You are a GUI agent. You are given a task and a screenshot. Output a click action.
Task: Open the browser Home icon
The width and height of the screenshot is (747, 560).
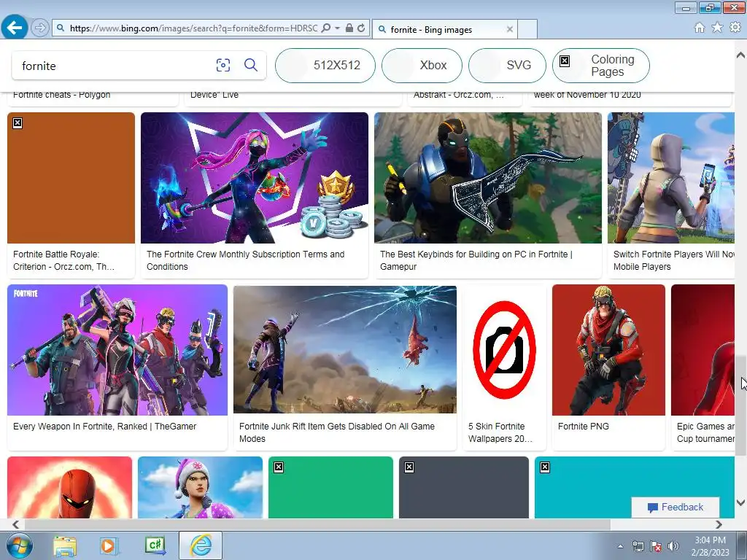(700, 28)
